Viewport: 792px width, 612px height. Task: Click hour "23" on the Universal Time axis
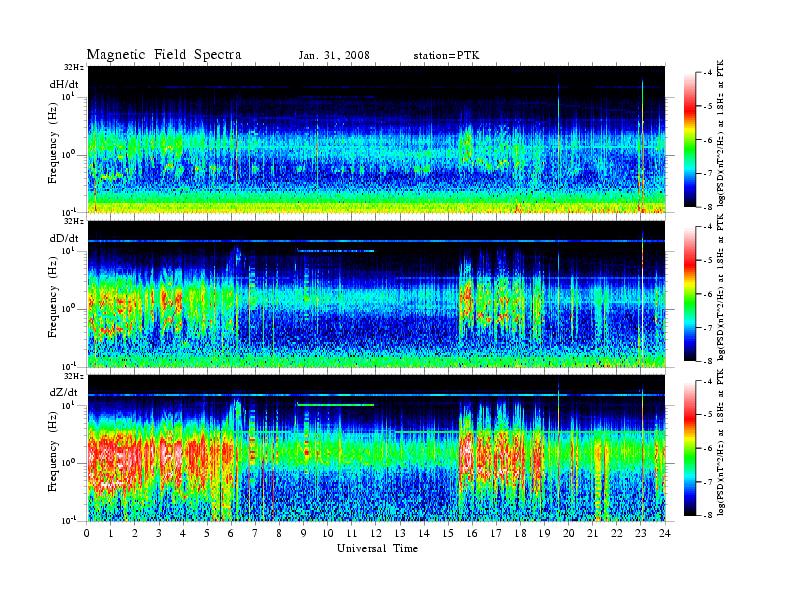click(640, 533)
